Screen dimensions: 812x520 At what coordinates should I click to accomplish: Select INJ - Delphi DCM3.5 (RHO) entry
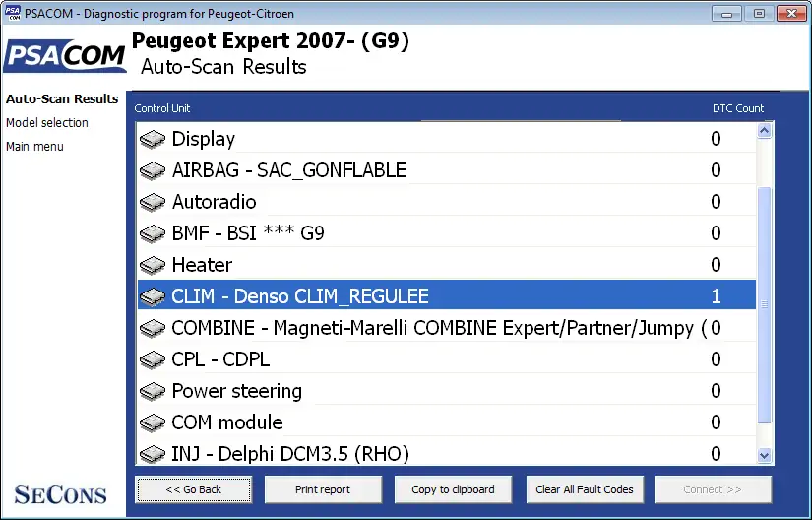pyautogui.click(x=290, y=454)
